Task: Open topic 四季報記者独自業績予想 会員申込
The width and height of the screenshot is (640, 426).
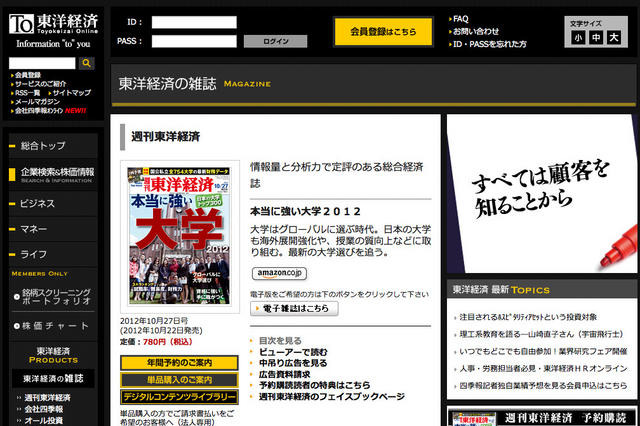Action: pos(543,386)
